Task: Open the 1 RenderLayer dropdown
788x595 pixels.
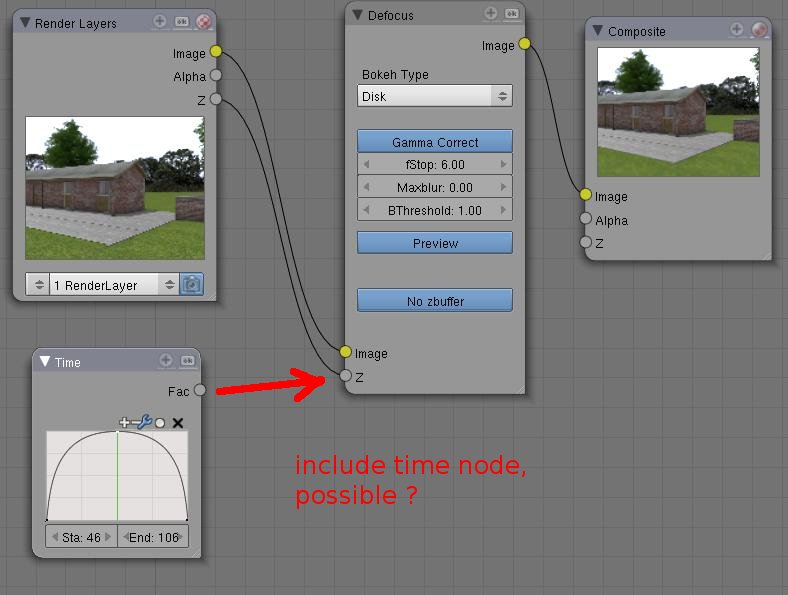Action: click(x=114, y=285)
